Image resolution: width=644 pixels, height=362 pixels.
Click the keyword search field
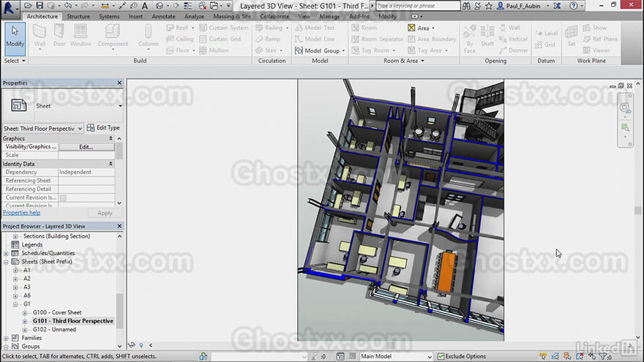click(418, 6)
